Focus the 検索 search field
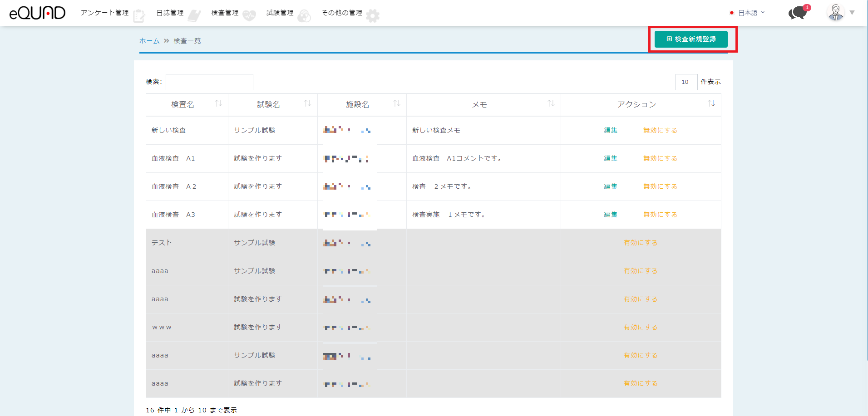The image size is (868, 416). click(x=209, y=82)
